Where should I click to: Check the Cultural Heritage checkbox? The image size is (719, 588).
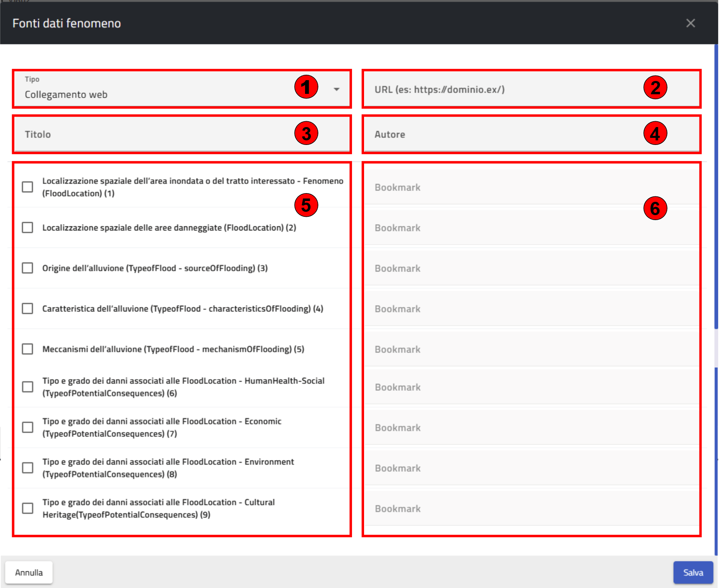pyautogui.click(x=27, y=508)
